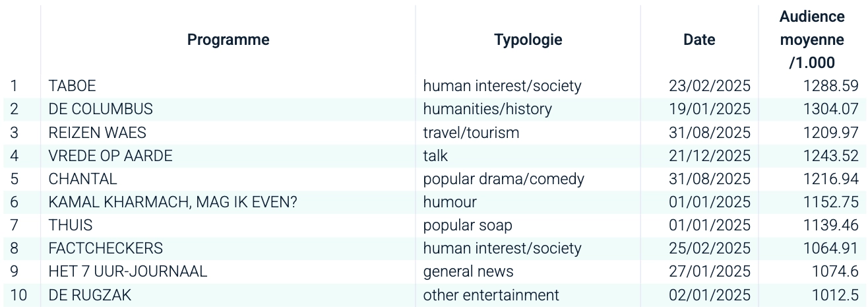
Task: Click the DE COLUMBUS programme row
Action: point(100,109)
